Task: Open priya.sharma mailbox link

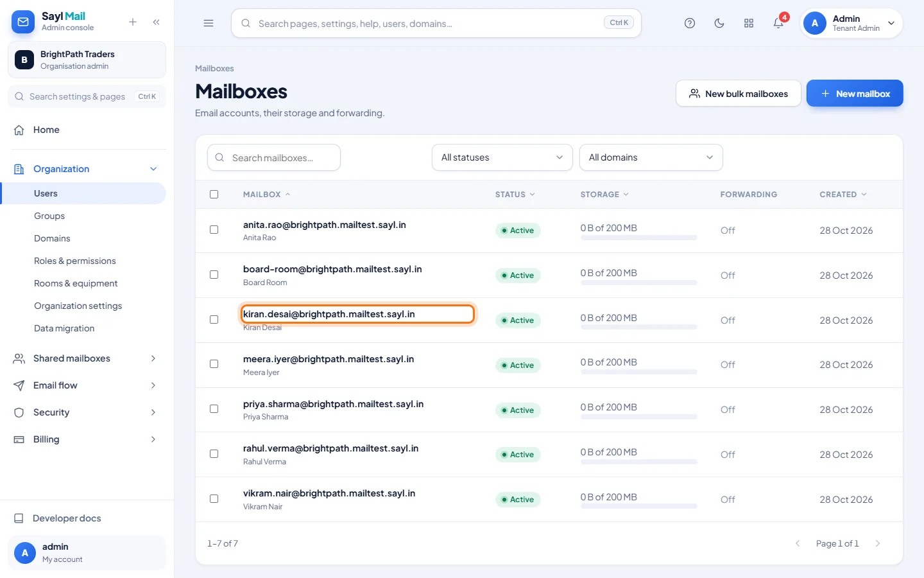Action: pyautogui.click(x=334, y=404)
